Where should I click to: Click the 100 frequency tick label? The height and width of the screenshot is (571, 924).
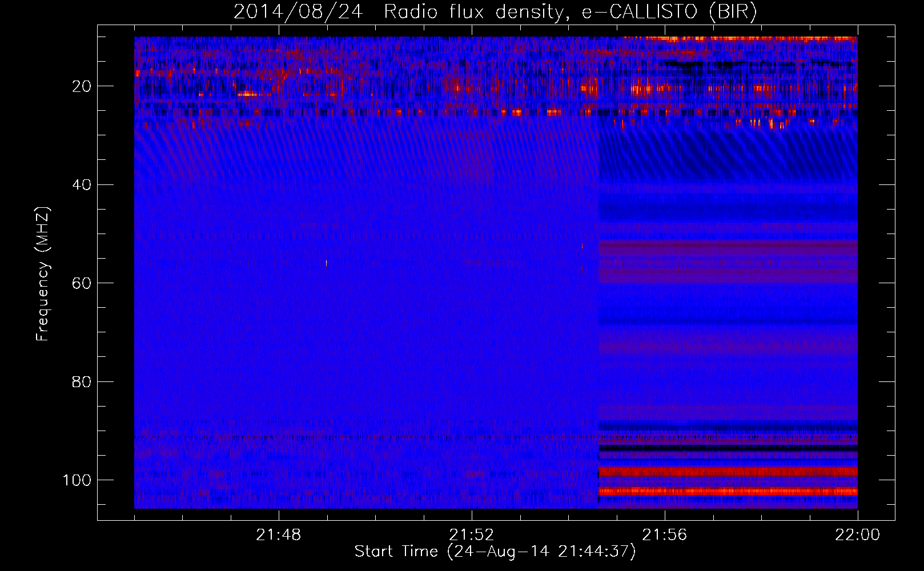pyautogui.click(x=78, y=480)
